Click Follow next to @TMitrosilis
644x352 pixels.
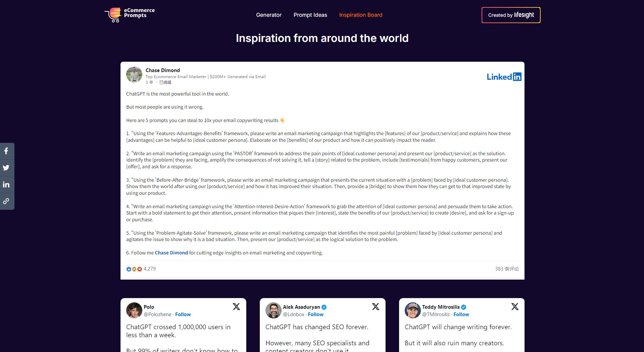461,314
